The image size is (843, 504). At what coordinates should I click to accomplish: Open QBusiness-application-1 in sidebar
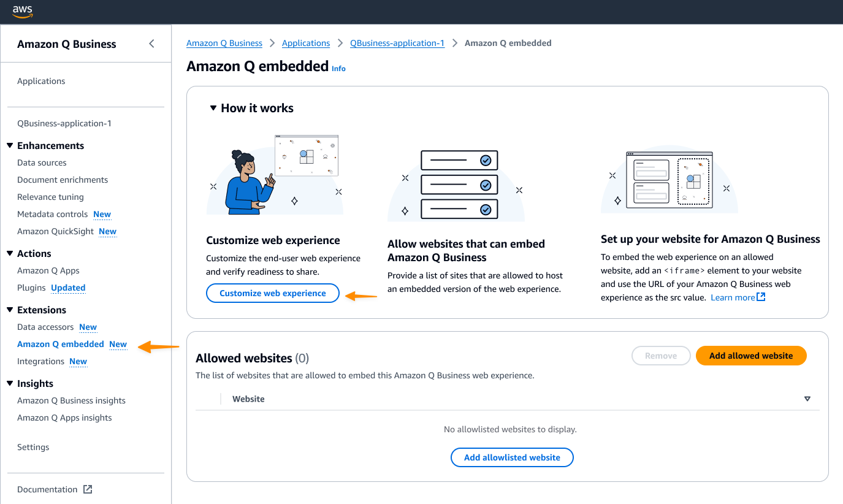(x=64, y=123)
